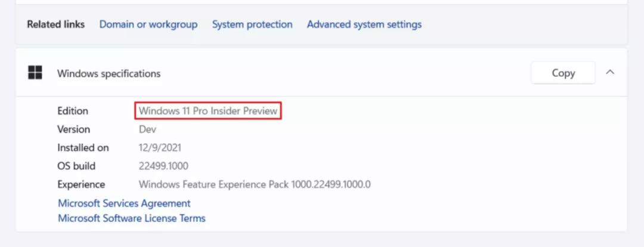This screenshot has height=247, width=644.
Task: Click the 12/9/2021 install date
Action: [x=160, y=147]
